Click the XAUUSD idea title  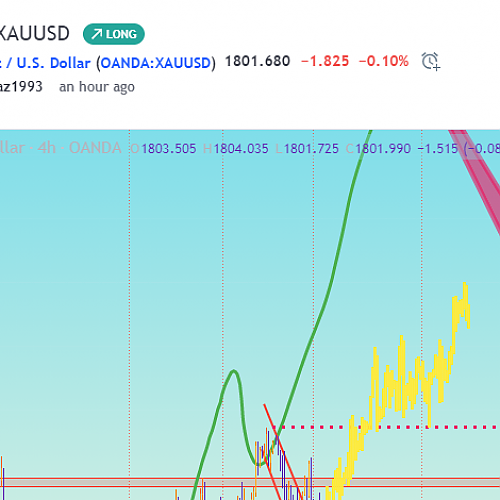pos(35,33)
